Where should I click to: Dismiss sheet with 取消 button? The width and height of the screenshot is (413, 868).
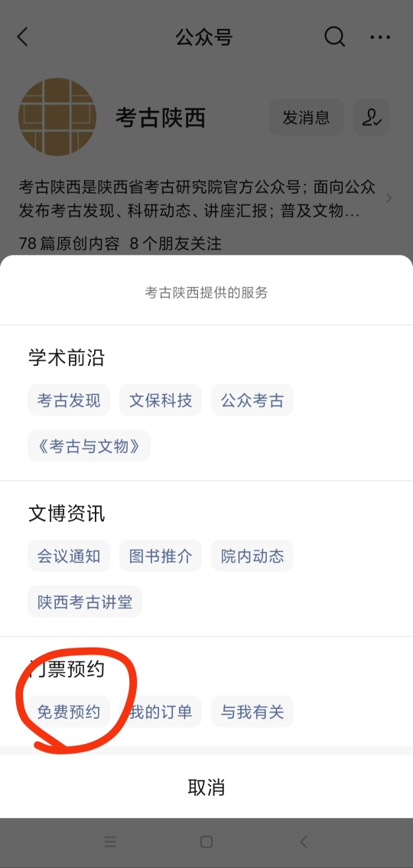click(x=206, y=787)
